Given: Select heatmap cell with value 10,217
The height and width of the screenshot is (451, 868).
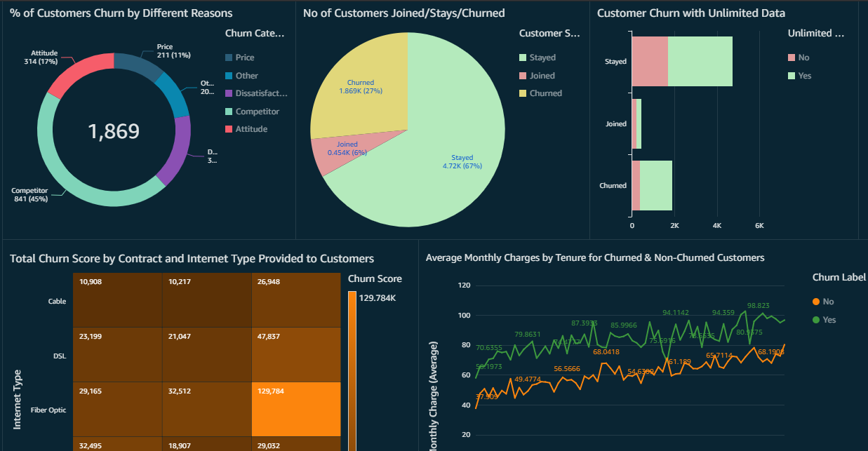Looking at the screenshot, I should point(206,300).
